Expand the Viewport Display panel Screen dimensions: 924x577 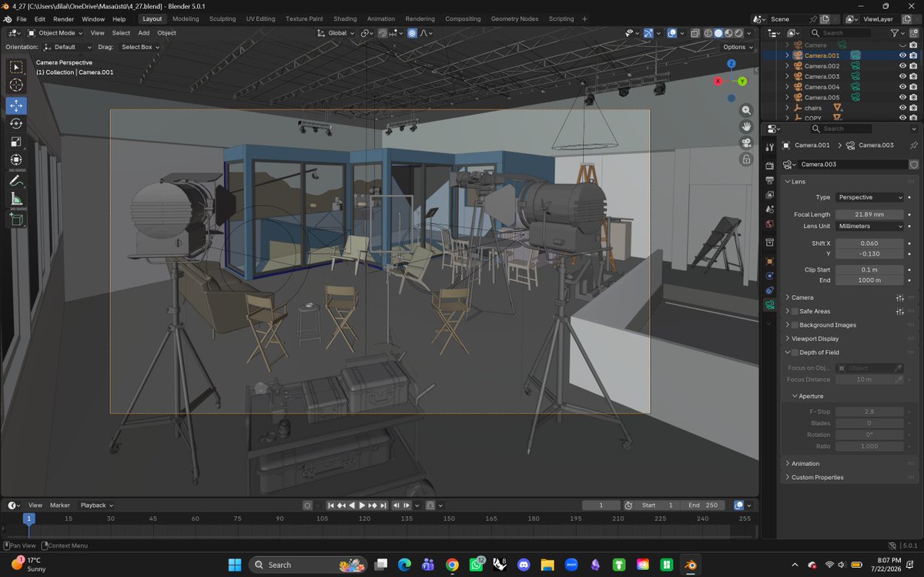tap(815, 339)
